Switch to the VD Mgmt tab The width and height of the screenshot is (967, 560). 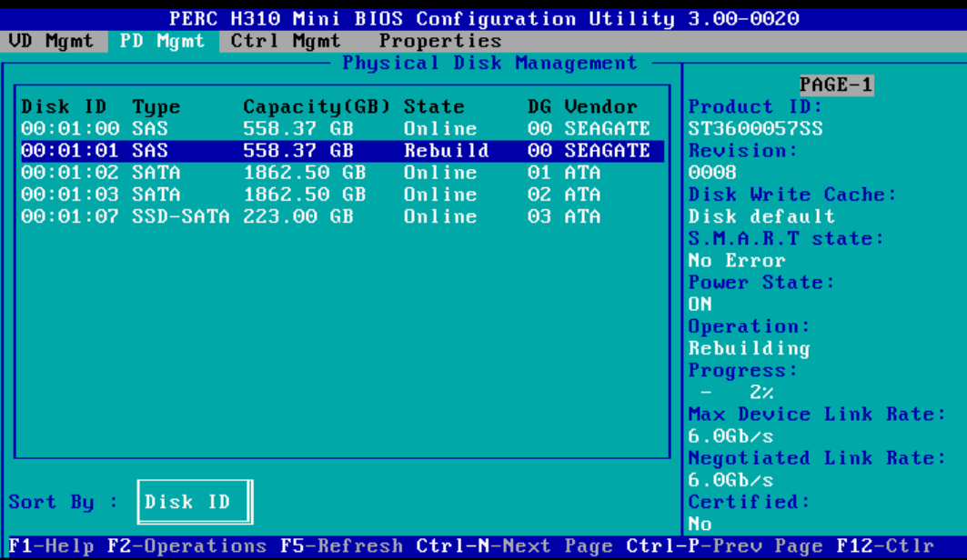(x=51, y=40)
